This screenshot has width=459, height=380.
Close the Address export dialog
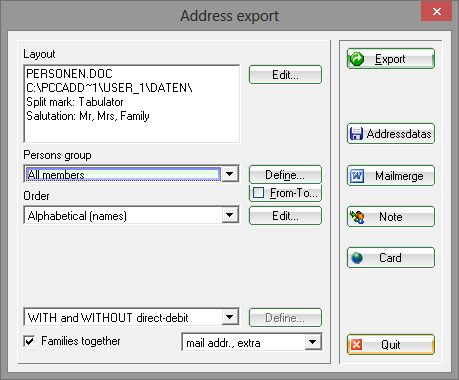(437, 12)
